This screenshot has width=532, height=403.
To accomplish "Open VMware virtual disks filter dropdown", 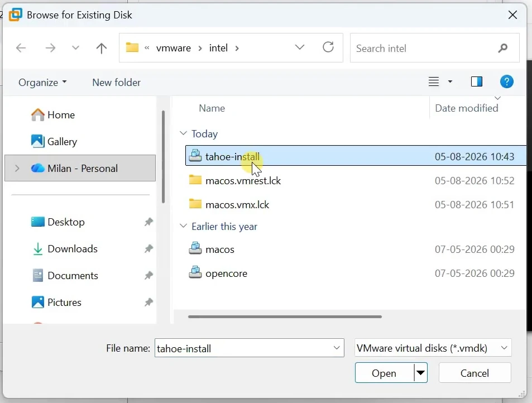I will tap(433, 348).
